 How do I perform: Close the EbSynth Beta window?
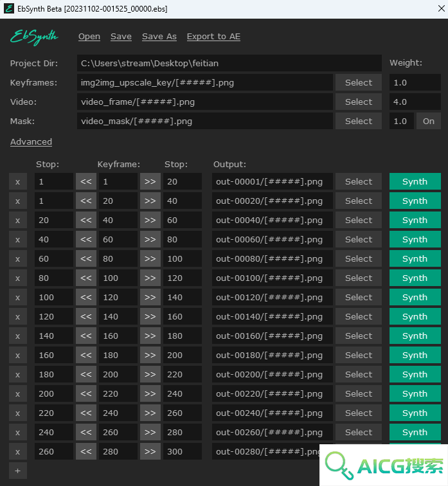click(441, 8)
